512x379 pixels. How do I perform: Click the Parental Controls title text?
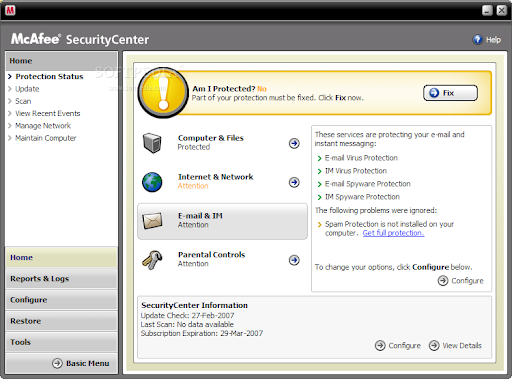tap(211, 255)
